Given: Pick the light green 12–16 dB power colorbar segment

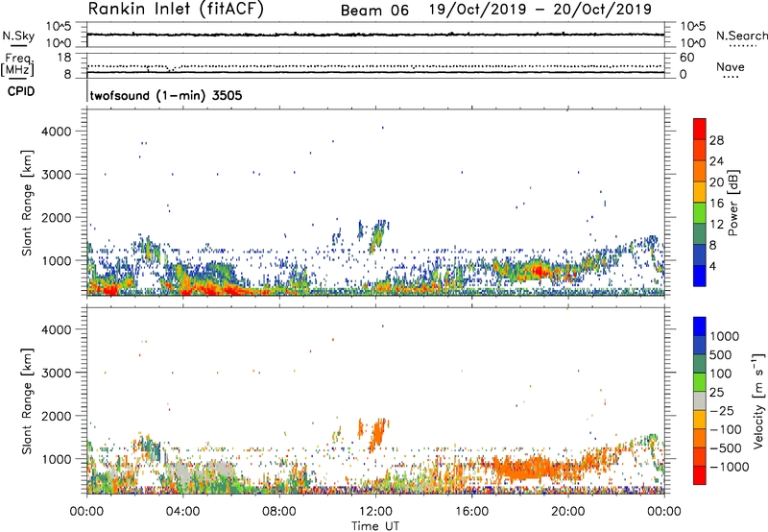Looking at the screenshot, I should [x=700, y=213].
